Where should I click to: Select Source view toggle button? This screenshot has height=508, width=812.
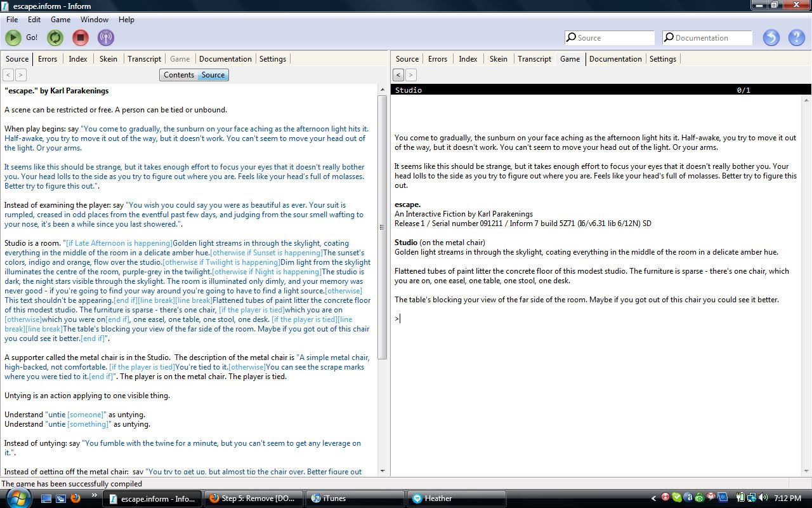click(x=213, y=75)
